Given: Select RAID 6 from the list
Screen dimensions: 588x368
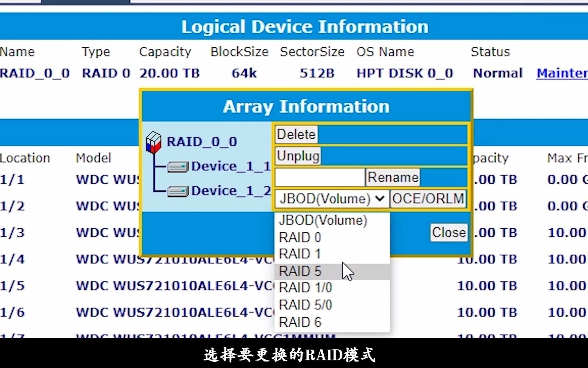Looking at the screenshot, I should (299, 322).
